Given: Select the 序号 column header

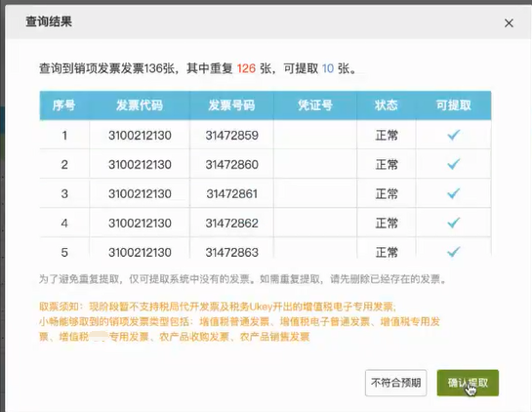Looking at the screenshot, I should [64, 105].
